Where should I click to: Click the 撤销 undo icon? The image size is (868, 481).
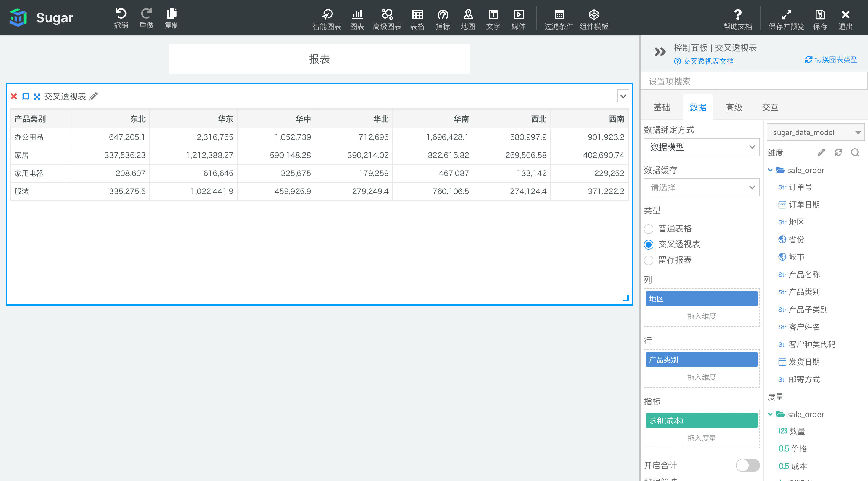[x=121, y=14]
